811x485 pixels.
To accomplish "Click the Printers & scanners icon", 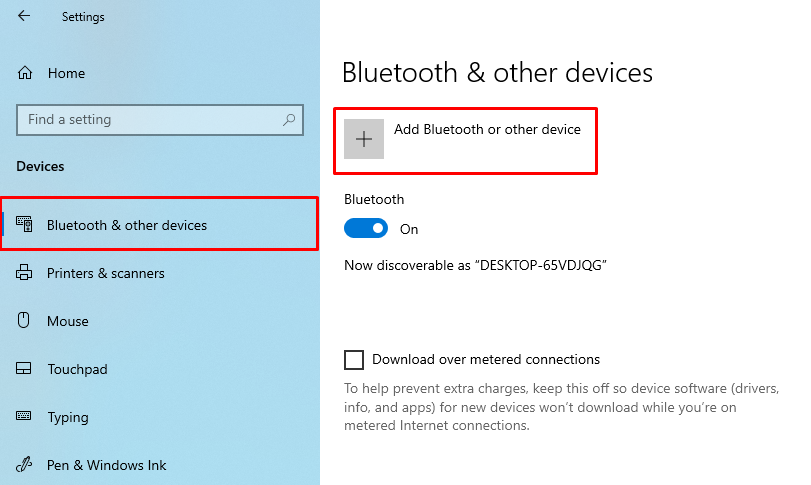I will tap(25, 273).
